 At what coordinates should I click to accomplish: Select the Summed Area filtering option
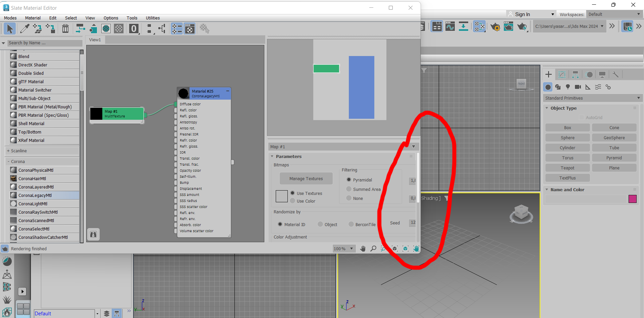pyautogui.click(x=349, y=189)
